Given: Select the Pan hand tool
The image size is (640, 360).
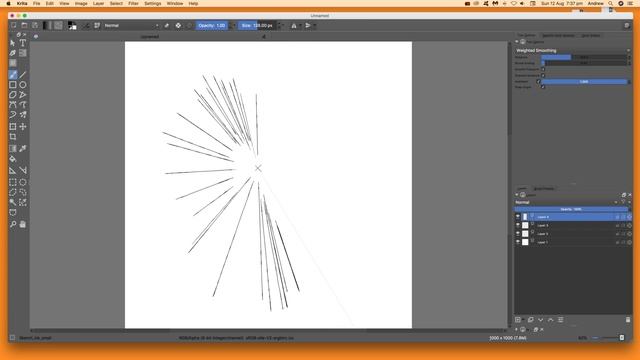Looking at the screenshot, I should click(x=23, y=224).
